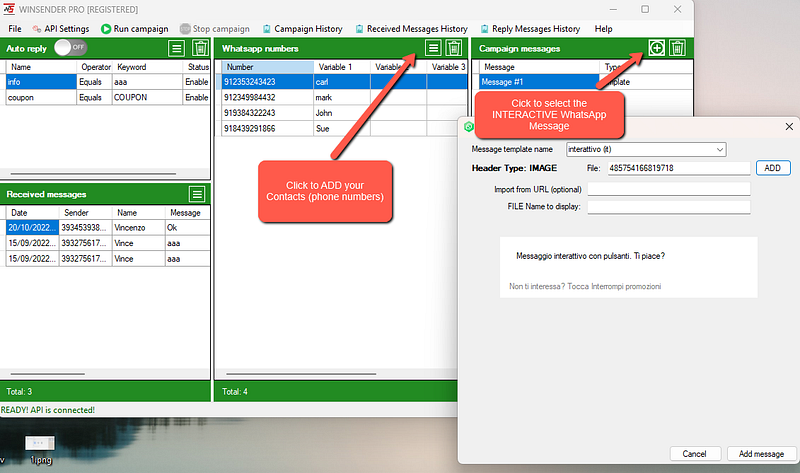Click trash icon in Campaign messages panel

[x=678, y=48]
